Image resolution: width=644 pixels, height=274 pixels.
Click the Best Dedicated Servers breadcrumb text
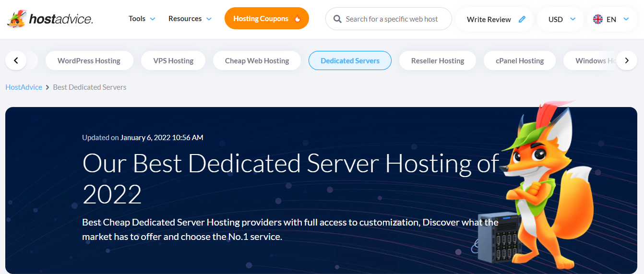(90, 87)
